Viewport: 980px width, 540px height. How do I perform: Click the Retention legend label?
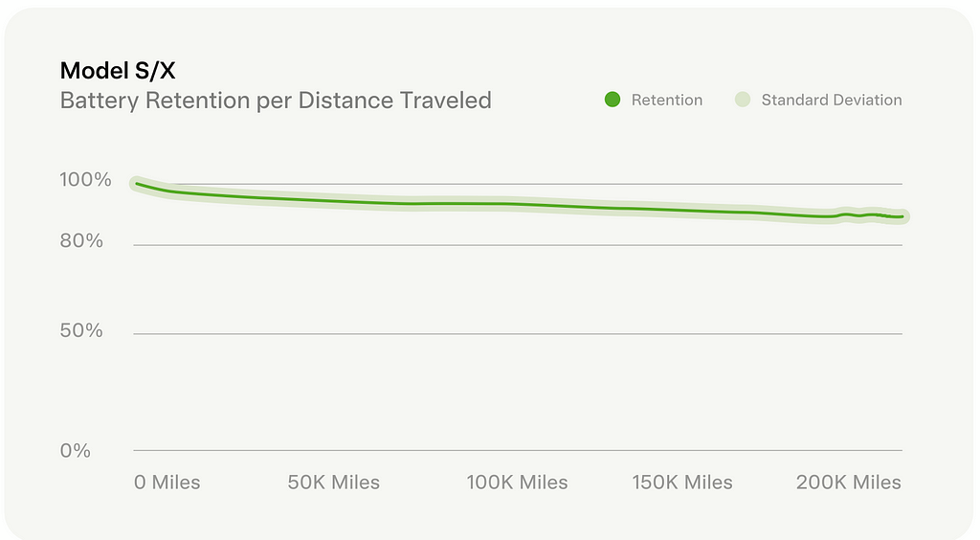(666, 100)
